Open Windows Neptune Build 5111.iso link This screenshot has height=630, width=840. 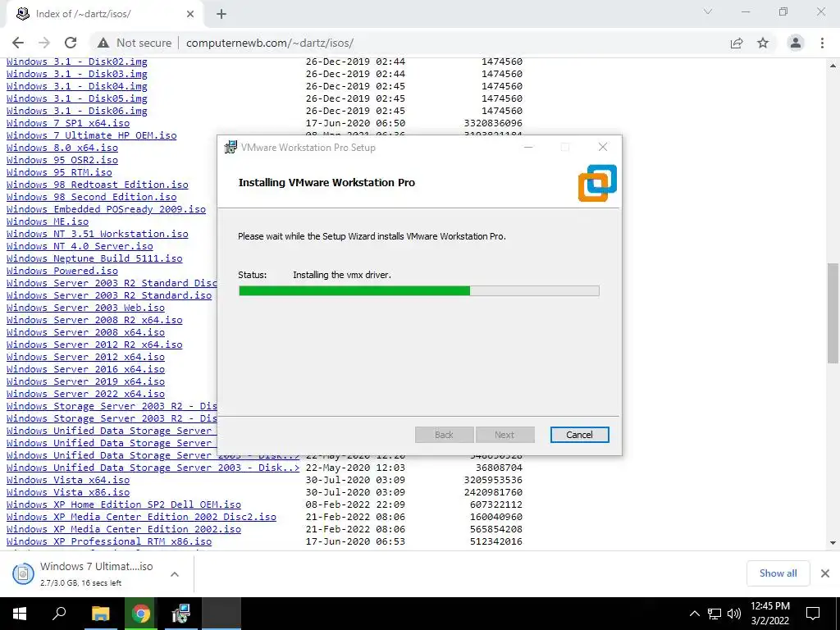94,258
